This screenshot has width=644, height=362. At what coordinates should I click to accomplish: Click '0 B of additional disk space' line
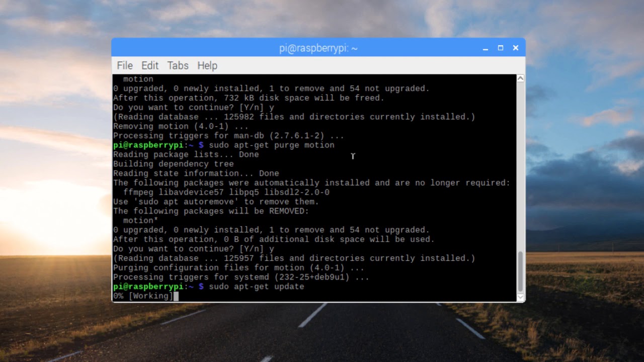click(274, 239)
